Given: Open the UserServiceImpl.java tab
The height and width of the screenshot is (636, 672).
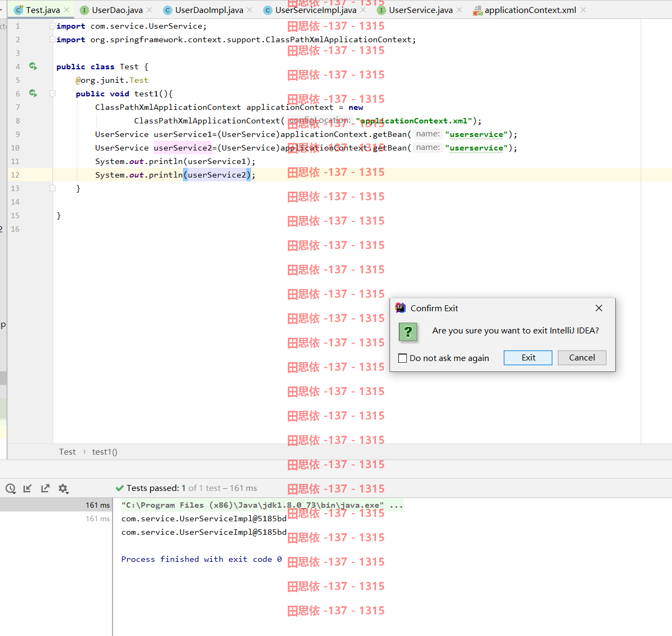Looking at the screenshot, I should pyautogui.click(x=315, y=10).
